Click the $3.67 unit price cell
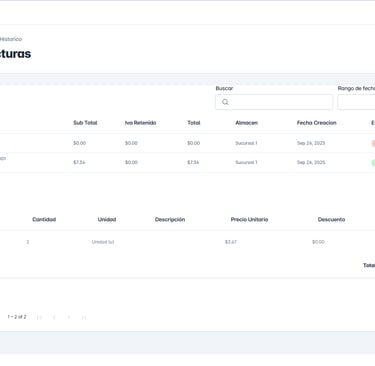Image resolution: width=375 pixels, height=366 pixels. pos(231,242)
